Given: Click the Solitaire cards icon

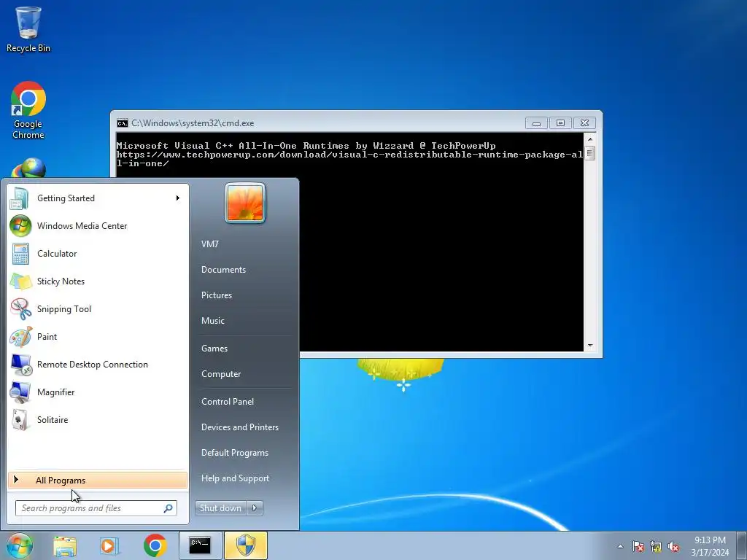Looking at the screenshot, I should (21, 420).
